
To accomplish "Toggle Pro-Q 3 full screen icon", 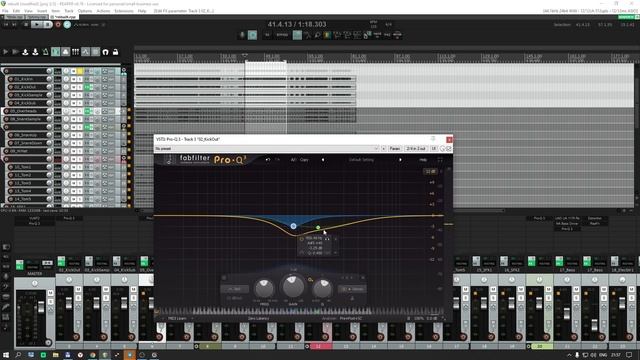I will [x=440, y=160].
